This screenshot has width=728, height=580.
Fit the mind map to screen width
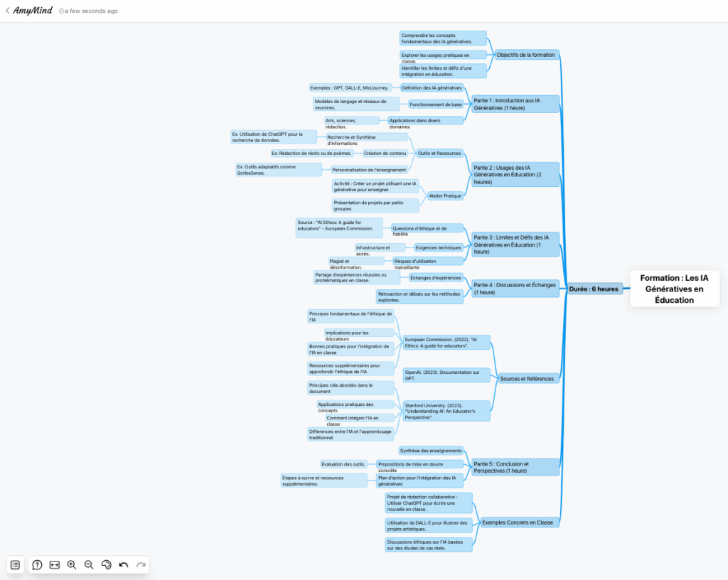55,564
